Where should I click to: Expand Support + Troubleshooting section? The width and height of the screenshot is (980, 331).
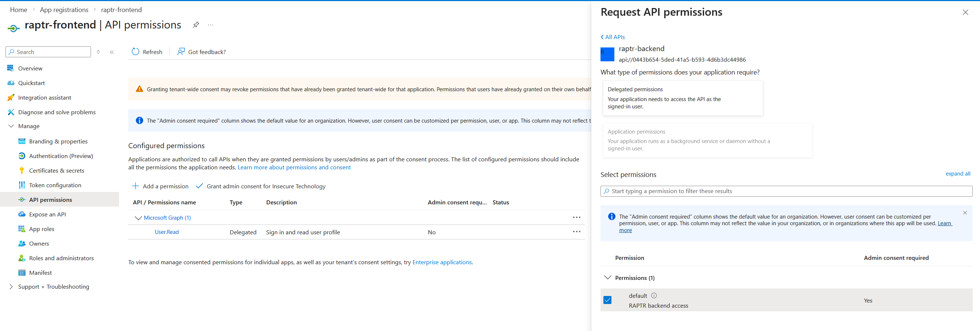(x=11, y=286)
